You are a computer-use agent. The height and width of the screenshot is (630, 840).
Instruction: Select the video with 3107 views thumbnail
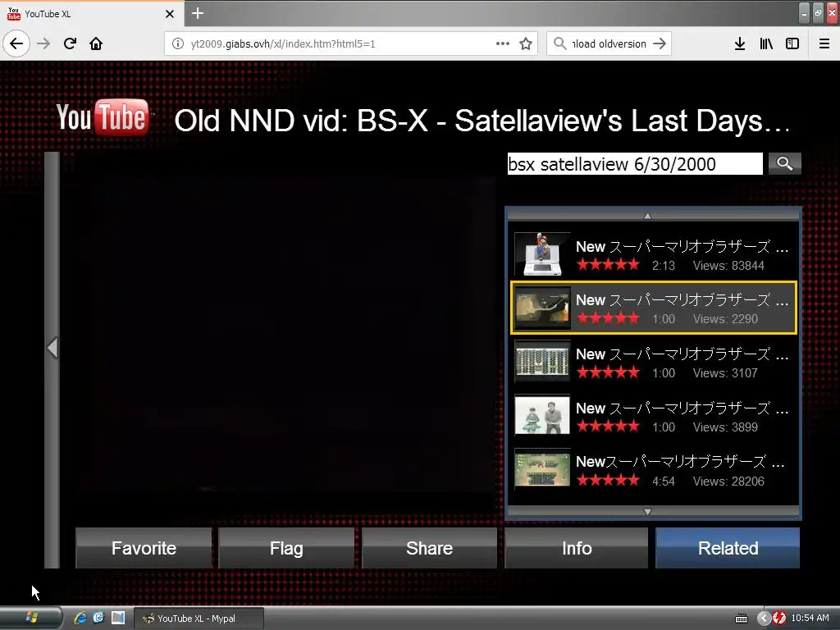(542, 362)
